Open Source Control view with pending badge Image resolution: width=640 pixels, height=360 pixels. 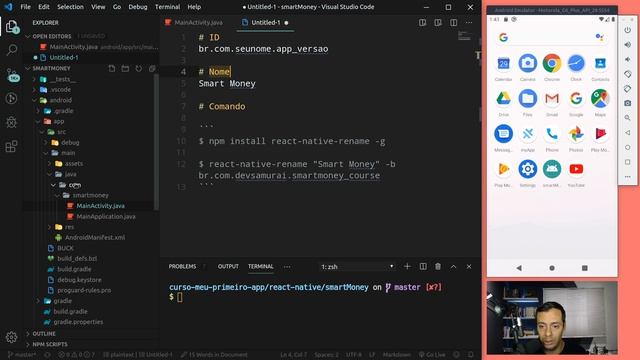[12, 75]
